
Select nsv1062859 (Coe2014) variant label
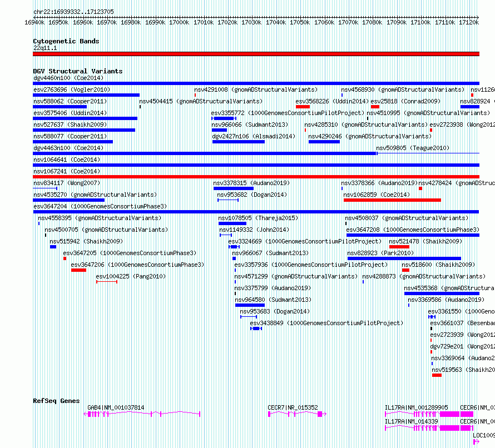tap(377, 195)
